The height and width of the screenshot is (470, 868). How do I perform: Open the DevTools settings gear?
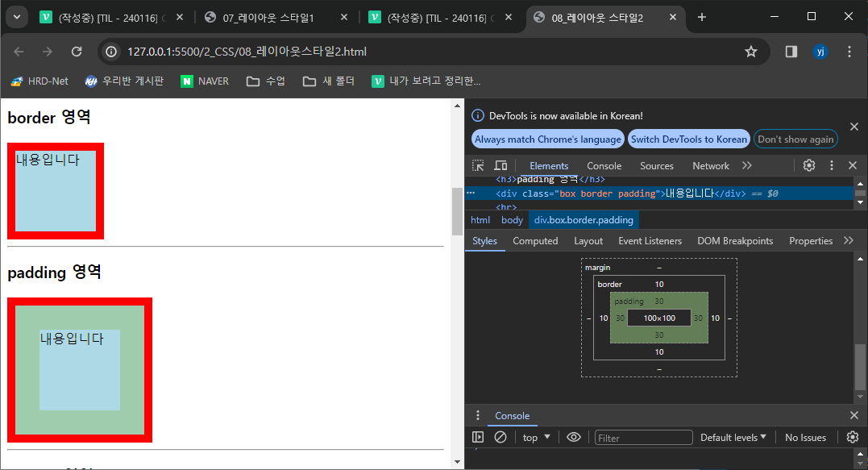point(809,165)
